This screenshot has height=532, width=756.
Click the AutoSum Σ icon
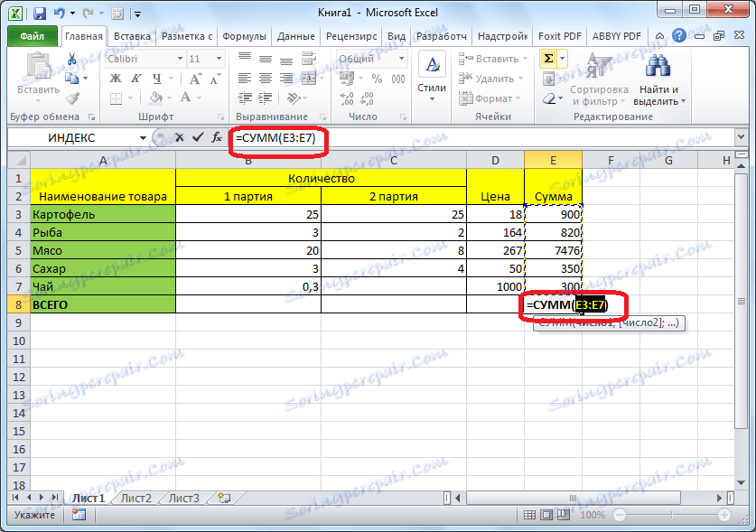tap(548, 57)
